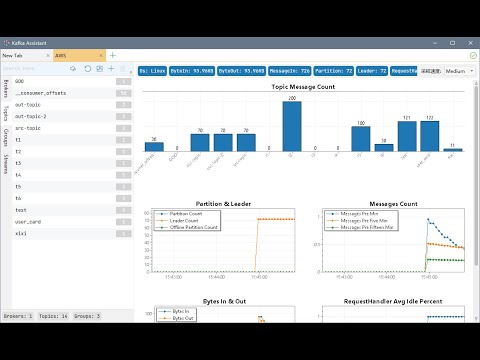The image size is (480, 360).
Task: Click the refresh topics icon
Action: (x=88, y=69)
